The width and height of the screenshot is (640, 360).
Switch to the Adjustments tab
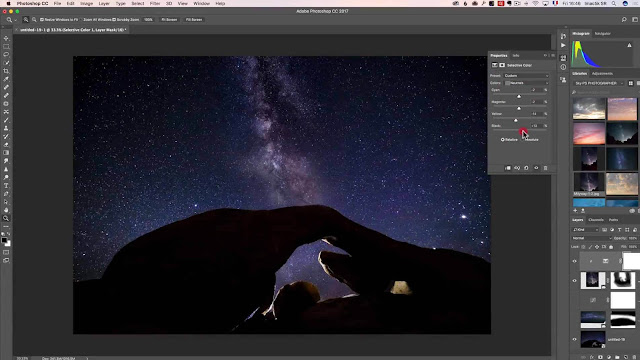tap(602, 73)
